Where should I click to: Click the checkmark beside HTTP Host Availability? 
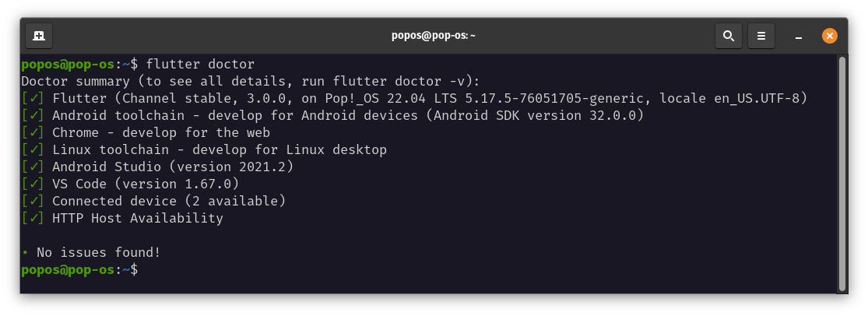click(33, 218)
